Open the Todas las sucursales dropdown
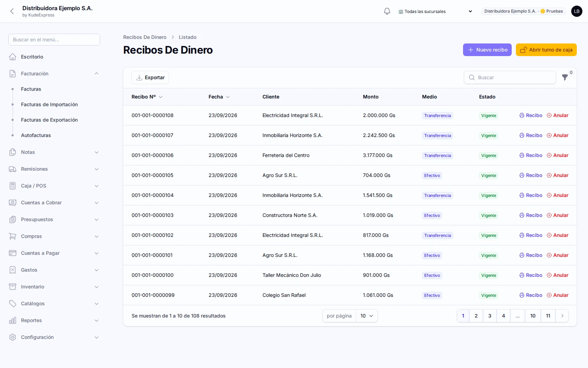Screen dimensions: 588x368 pos(435,11)
